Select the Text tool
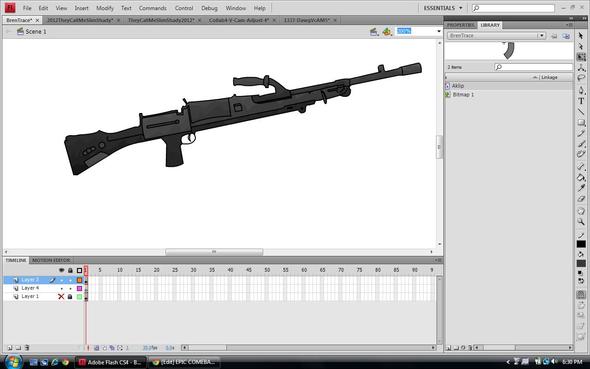590x369 pixels. click(581, 101)
